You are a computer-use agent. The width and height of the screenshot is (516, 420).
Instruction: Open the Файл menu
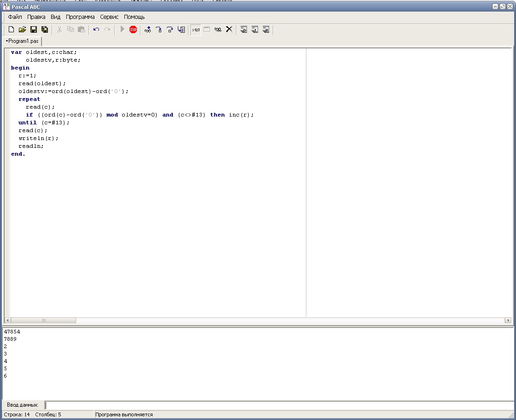15,17
